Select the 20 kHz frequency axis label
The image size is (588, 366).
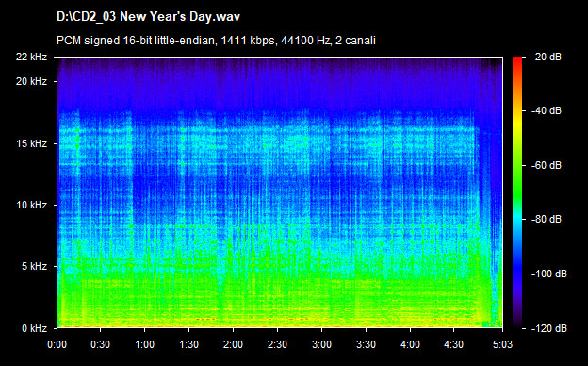pyautogui.click(x=31, y=81)
